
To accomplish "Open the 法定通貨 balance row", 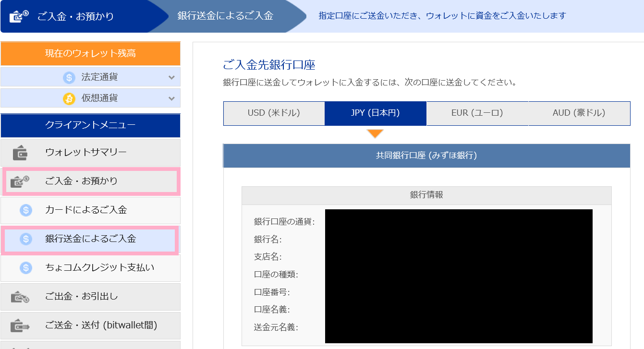I will coord(90,77).
